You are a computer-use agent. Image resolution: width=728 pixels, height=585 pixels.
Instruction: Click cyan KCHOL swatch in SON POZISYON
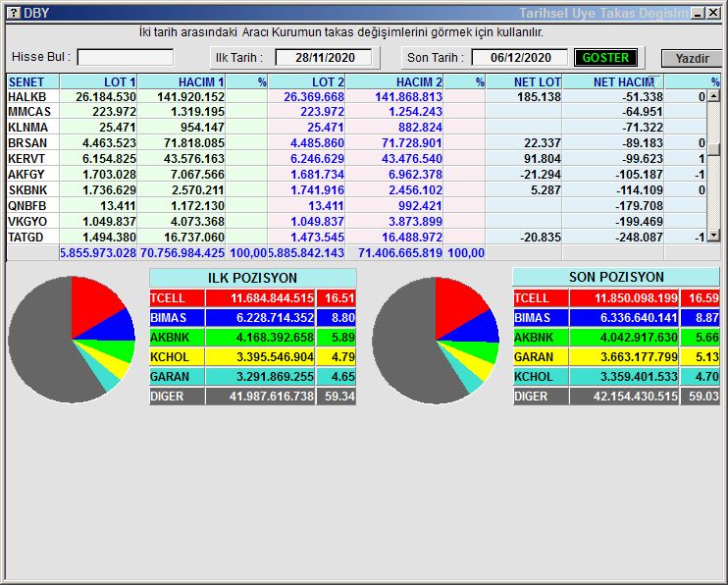point(541,377)
